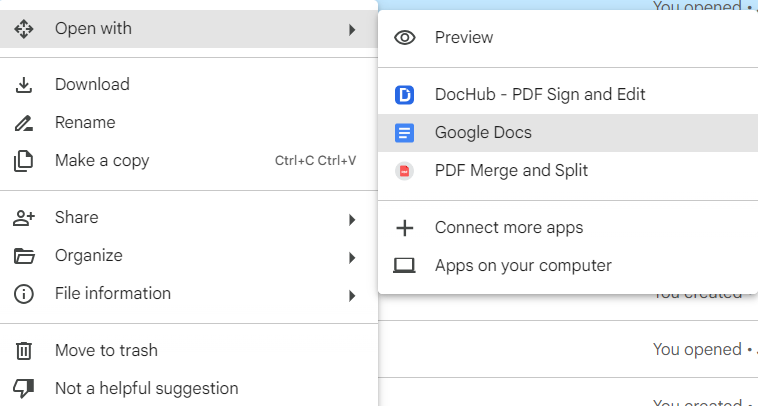Click the File information circle icon
Screen dimensions: 758x406
24,294
